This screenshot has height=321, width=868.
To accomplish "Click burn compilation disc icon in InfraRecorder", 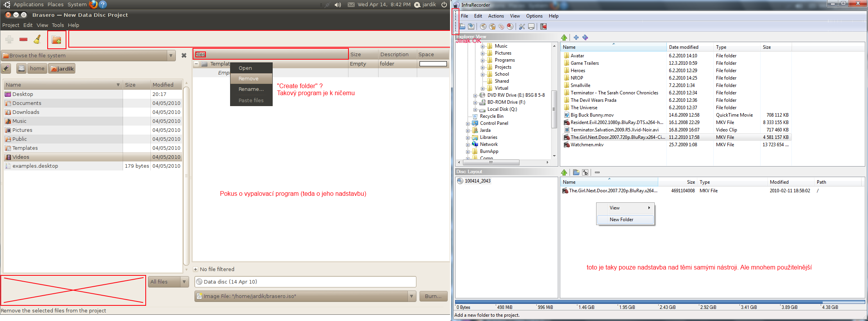I will click(x=483, y=27).
